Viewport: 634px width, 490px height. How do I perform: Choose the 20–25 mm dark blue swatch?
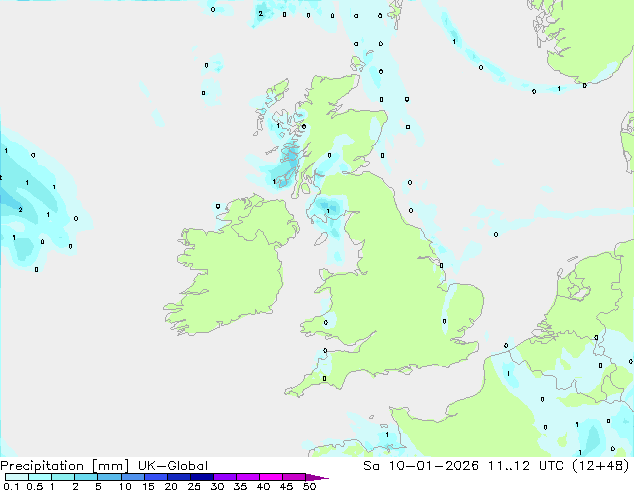pos(178,477)
